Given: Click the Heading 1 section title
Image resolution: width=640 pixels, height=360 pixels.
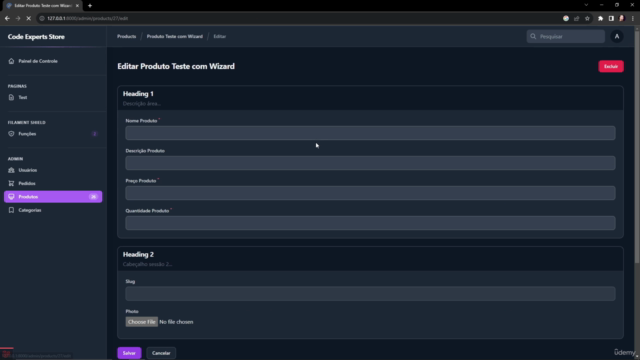Looking at the screenshot, I should [138, 94].
